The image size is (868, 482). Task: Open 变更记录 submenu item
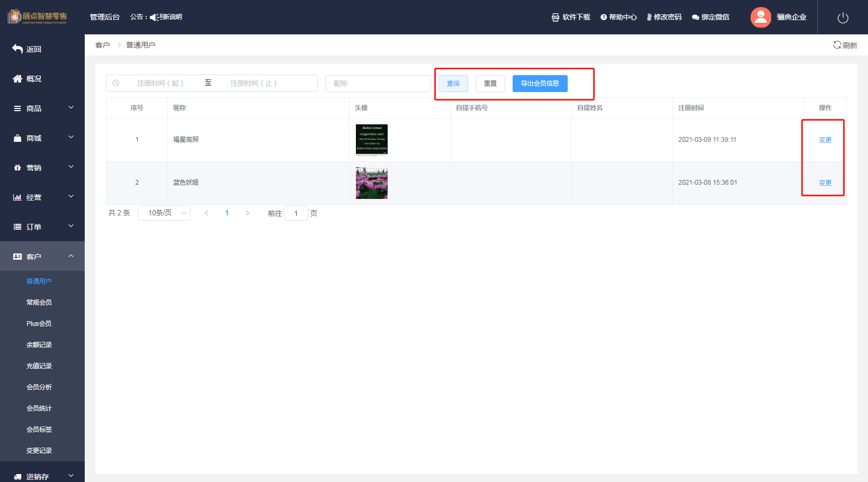click(x=39, y=450)
